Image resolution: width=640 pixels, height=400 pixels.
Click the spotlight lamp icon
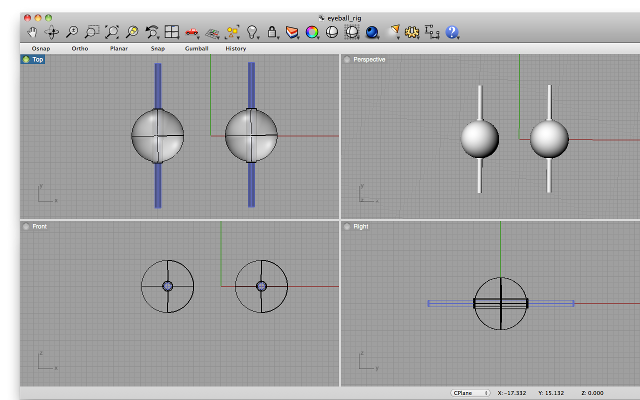pos(394,31)
